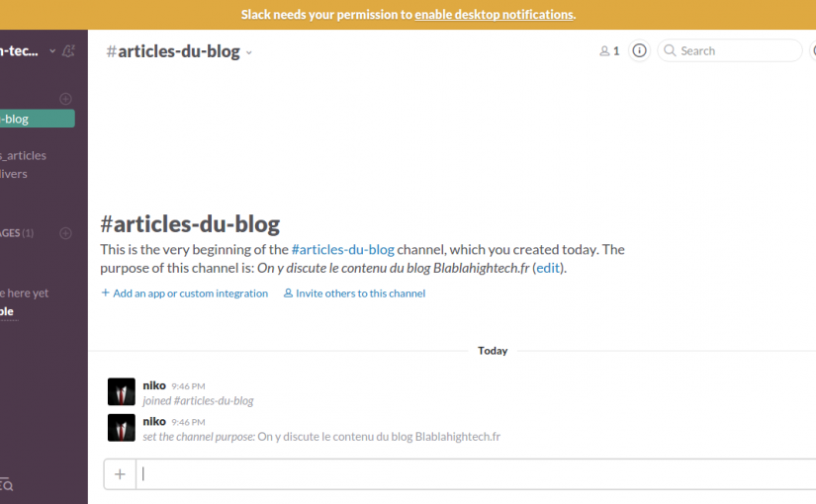
Task: Click the edit purpose link
Action: [548, 268]
